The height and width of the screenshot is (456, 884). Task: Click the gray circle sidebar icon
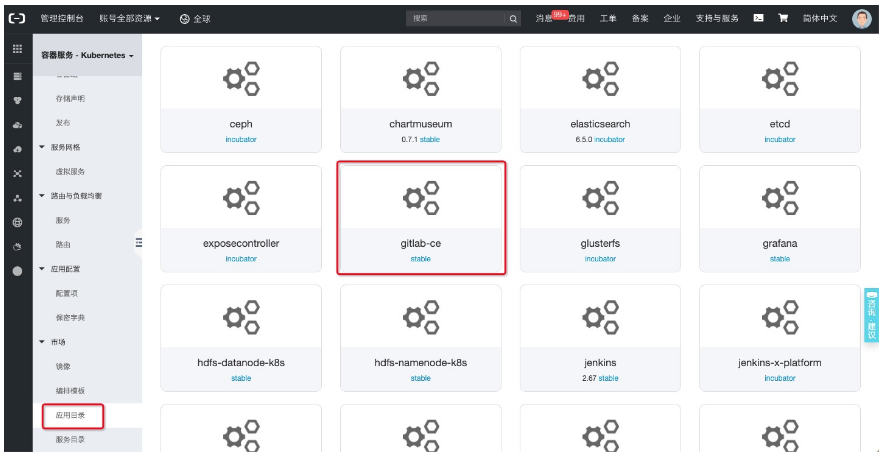click(x=17, y=271)
